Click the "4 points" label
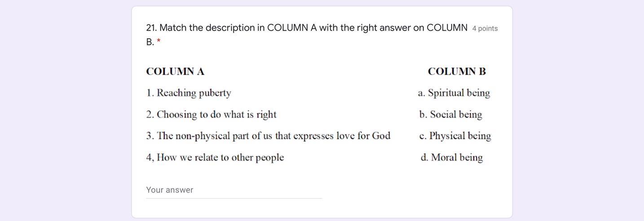644x221 pixels. click(x=485, y=29)
